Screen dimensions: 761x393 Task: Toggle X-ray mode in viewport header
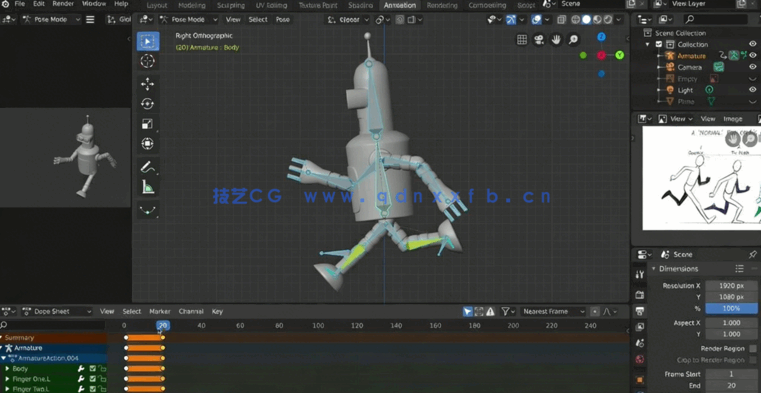562,19
